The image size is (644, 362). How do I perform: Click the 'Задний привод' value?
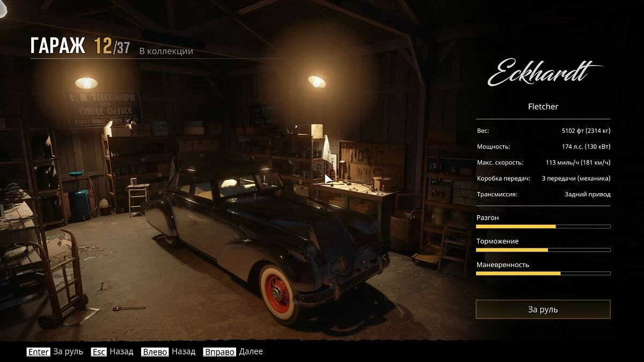click(588, 194)
